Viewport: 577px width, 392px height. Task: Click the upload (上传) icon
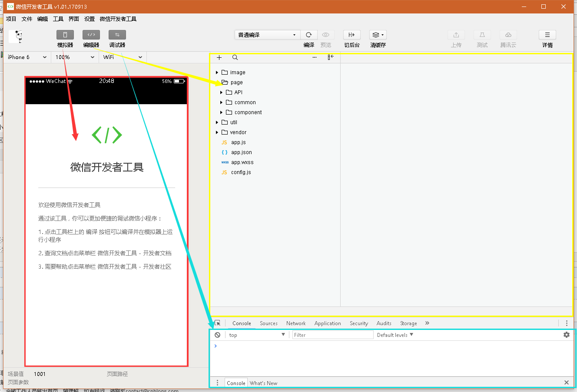coord(456,35)
